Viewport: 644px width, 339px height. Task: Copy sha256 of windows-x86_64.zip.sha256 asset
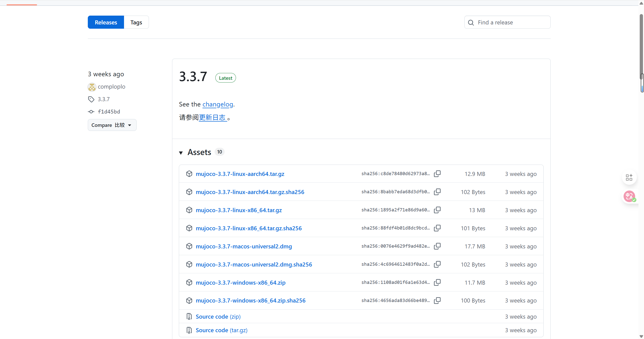click(x=437, y=300)
